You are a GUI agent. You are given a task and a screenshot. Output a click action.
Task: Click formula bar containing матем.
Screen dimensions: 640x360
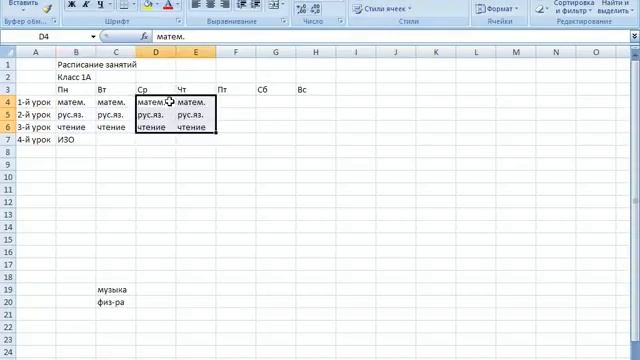click(391, 37)
